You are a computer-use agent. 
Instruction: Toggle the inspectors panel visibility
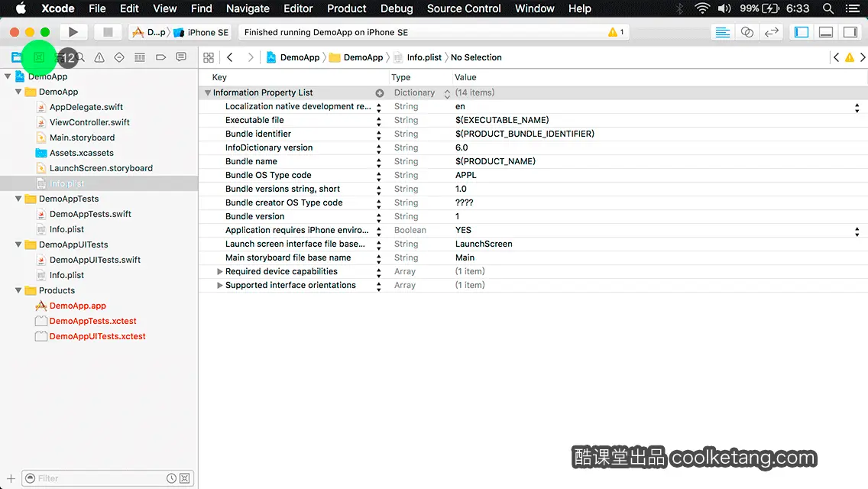(x=850, y=32)
